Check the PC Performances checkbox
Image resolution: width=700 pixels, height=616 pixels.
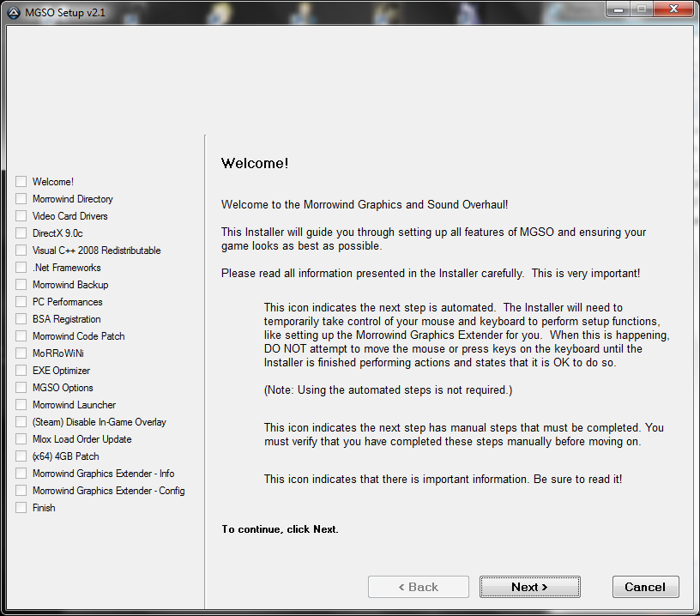21,302
